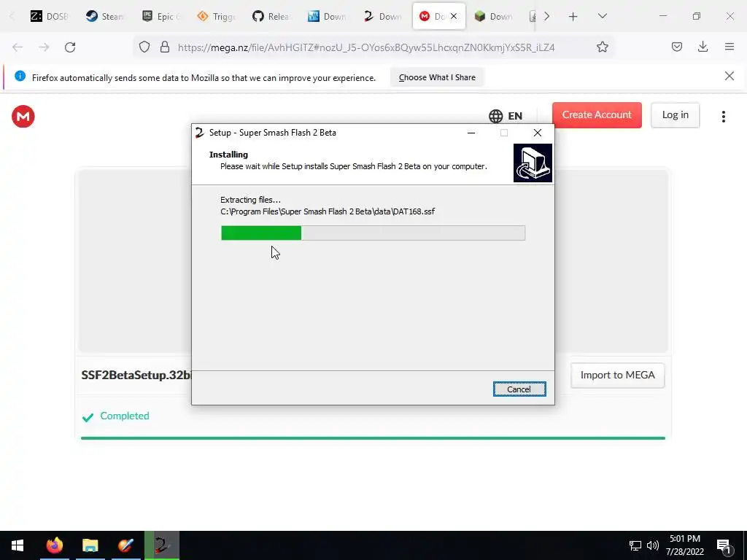
Task: Open volume control tray icon
Action: (653, 545)
